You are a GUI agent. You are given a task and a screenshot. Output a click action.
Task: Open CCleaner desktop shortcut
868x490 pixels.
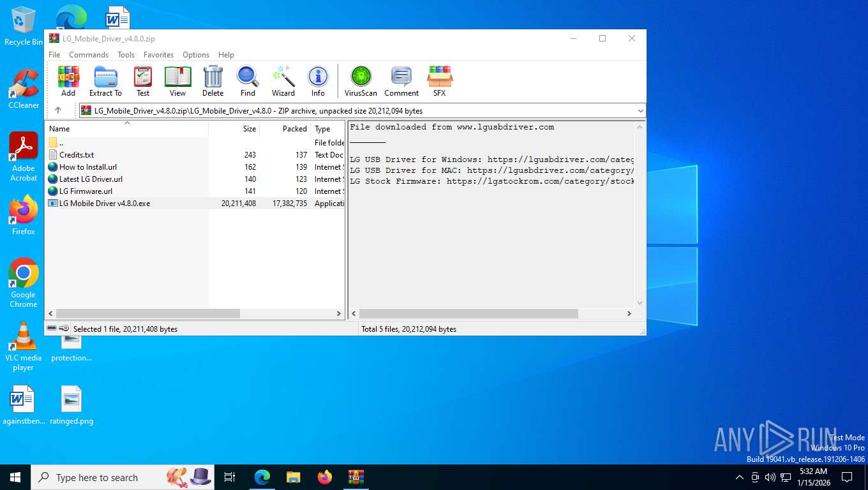point(24,89)
